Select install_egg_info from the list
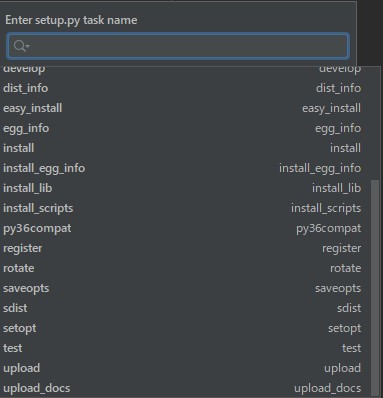 click(x=185, y=168)
